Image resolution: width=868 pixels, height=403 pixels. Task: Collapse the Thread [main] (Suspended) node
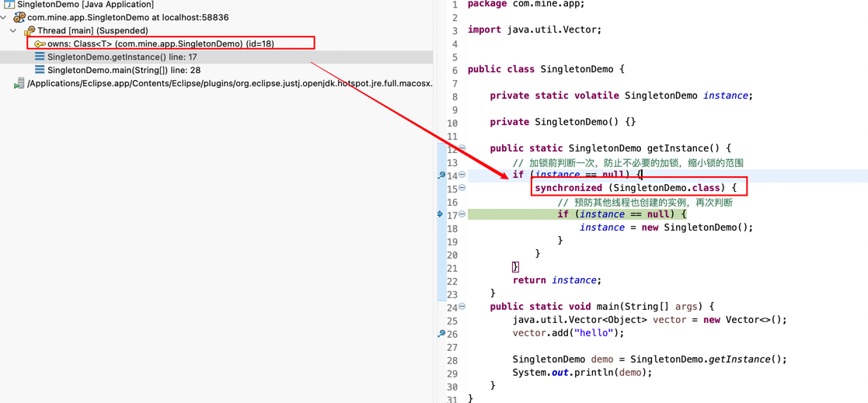point(13,31)
